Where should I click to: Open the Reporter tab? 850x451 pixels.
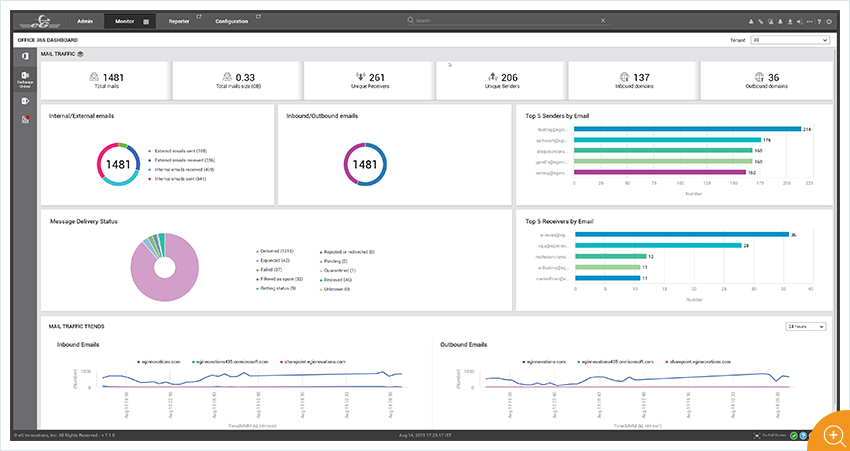click(x=179, y=22)
